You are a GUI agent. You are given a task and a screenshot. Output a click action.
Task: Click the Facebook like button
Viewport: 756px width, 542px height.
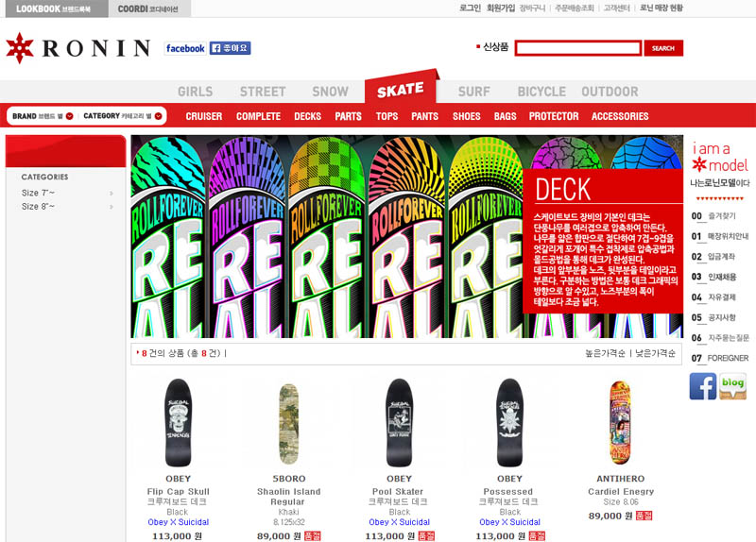click(x=230, y=48)
